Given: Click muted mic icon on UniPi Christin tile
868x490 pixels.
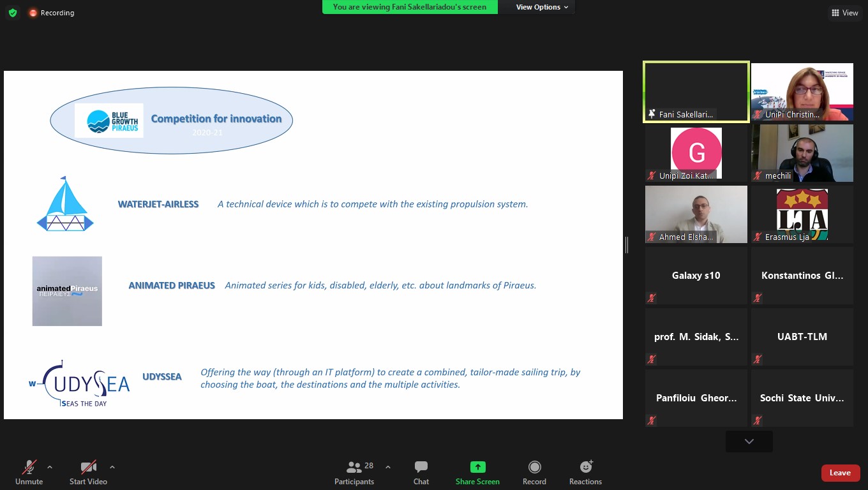Looking at the screenshot, I should click(758, 114).
